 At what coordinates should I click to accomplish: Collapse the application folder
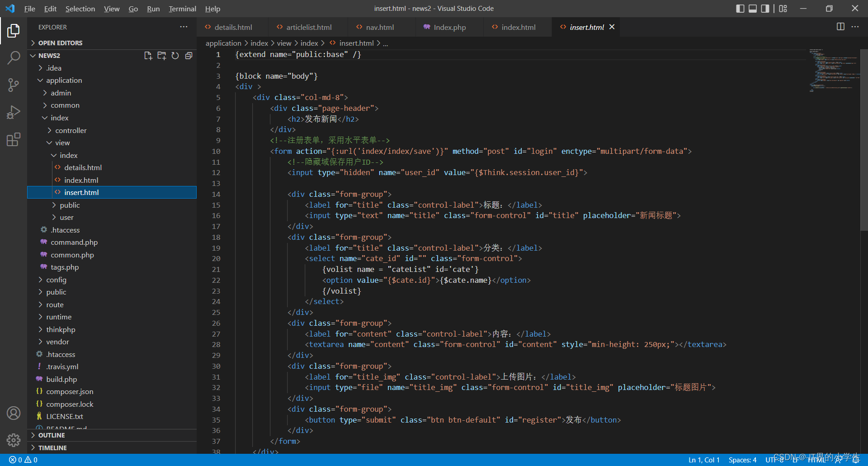tap(112, 80)
